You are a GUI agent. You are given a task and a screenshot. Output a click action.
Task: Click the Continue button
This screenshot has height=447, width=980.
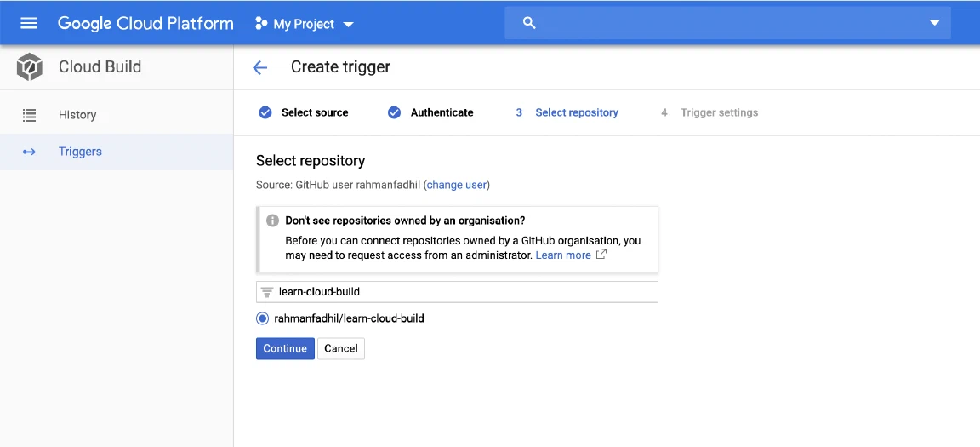click(x=285, y=349)
